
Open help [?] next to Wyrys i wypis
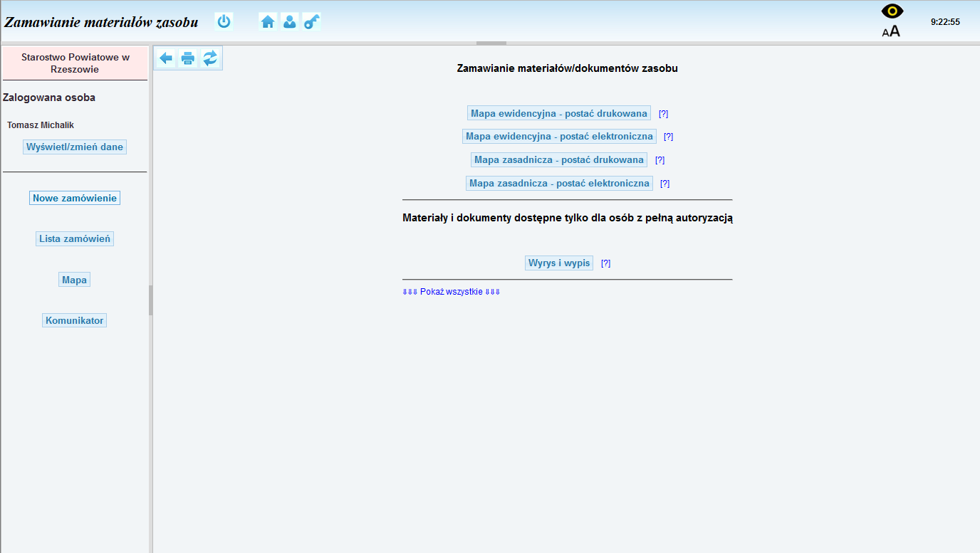coord(605,263)
